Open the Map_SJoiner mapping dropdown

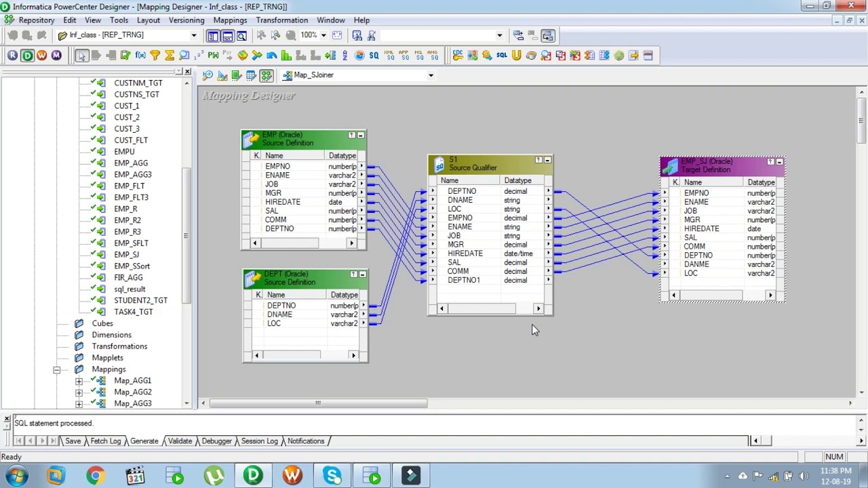pyautogui.click(x=431, y=75)
